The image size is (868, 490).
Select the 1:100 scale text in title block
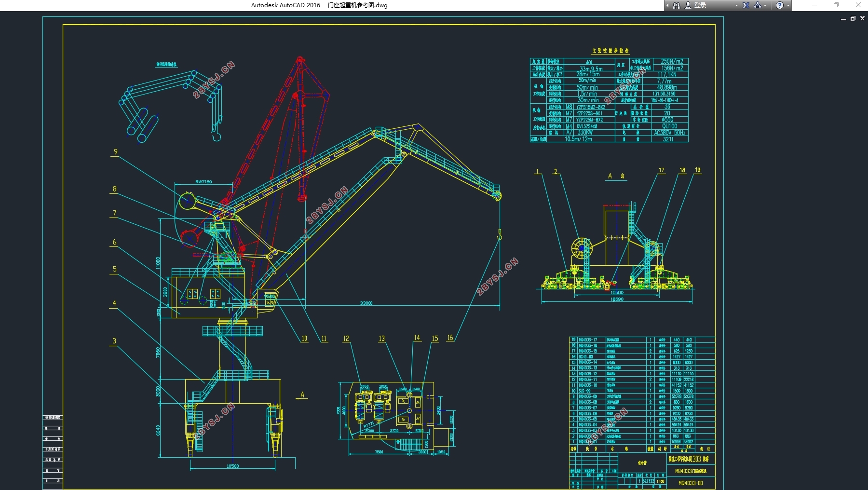pyautogui.click(x=660, y=481)
